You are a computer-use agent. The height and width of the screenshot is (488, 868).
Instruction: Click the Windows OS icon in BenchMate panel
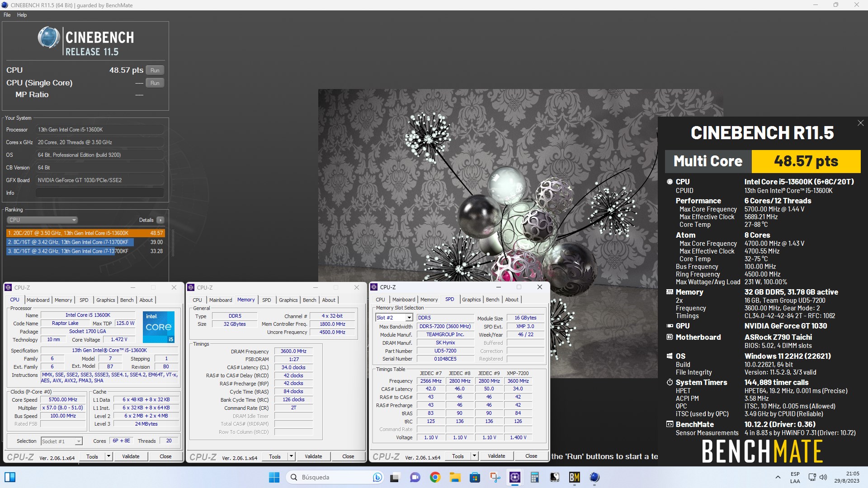click(670, 356)
